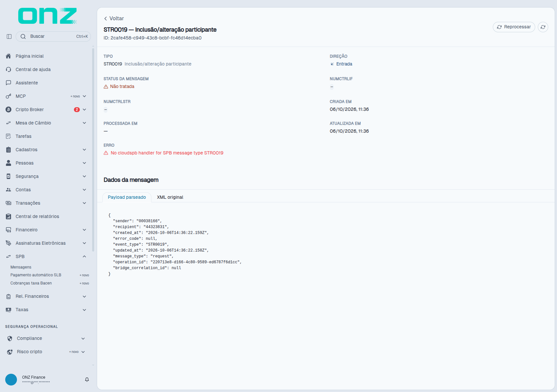The width and height of the screenshot is (557, 392).
Task: Click the Segurança lock document icon
Action: point(8,176)
